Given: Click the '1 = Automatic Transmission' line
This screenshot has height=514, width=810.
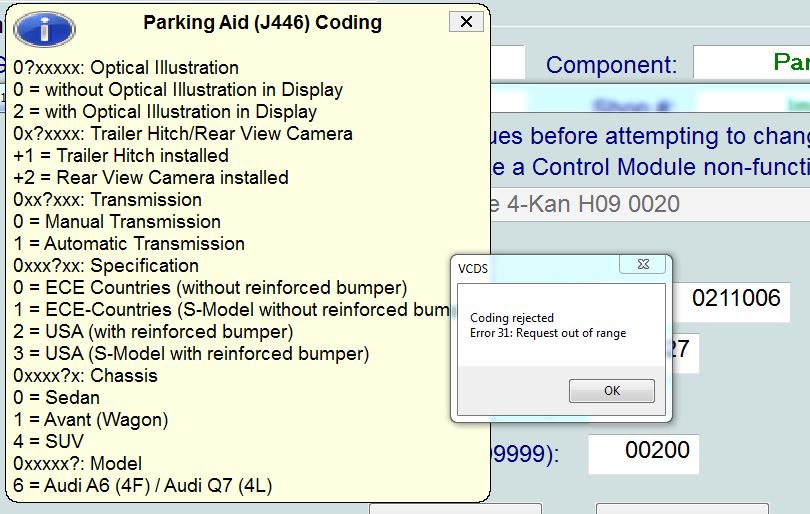Looking at the screenshot, I should point(129,244).
